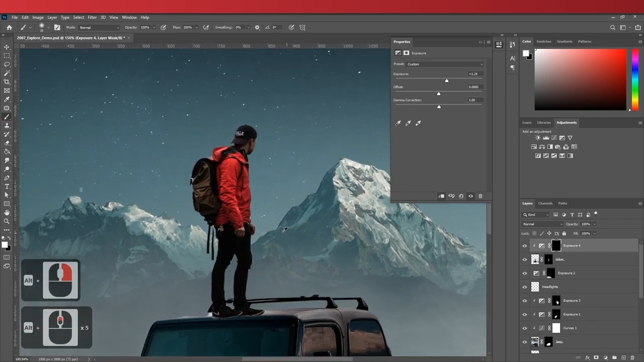Hide the Exposure 4 layer
The image size is (644, 362).
[x=525, y=246]
